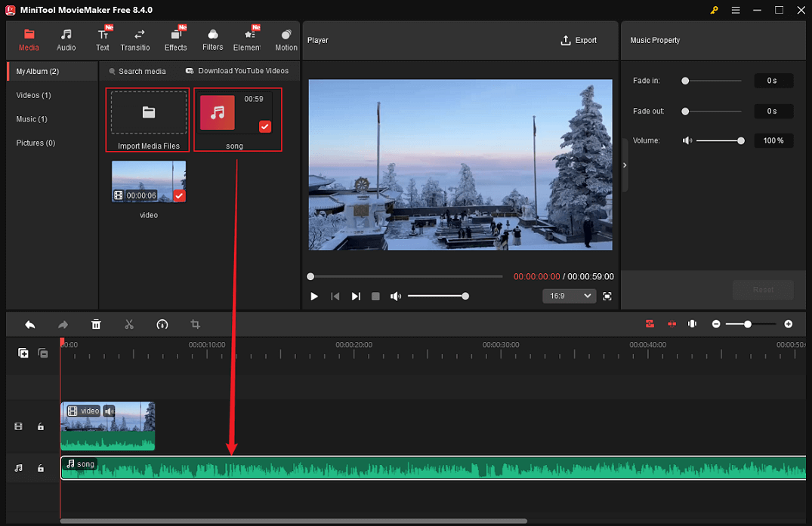Screen dimensions: 812x526
Task: Expand the collapsed panel beside the Player
Action: point(624,165)
